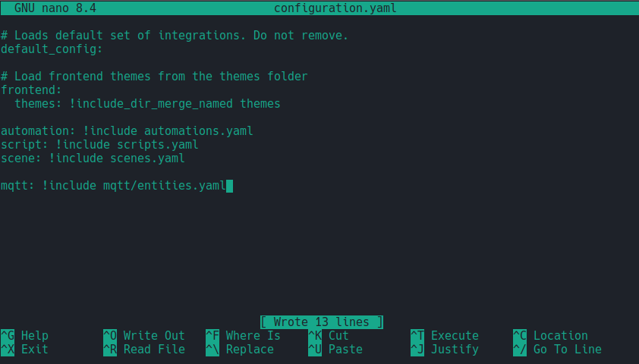Choose the ^F Where Is search command
The width and height of the screenshot is (639, 364).
click(243, 335)
